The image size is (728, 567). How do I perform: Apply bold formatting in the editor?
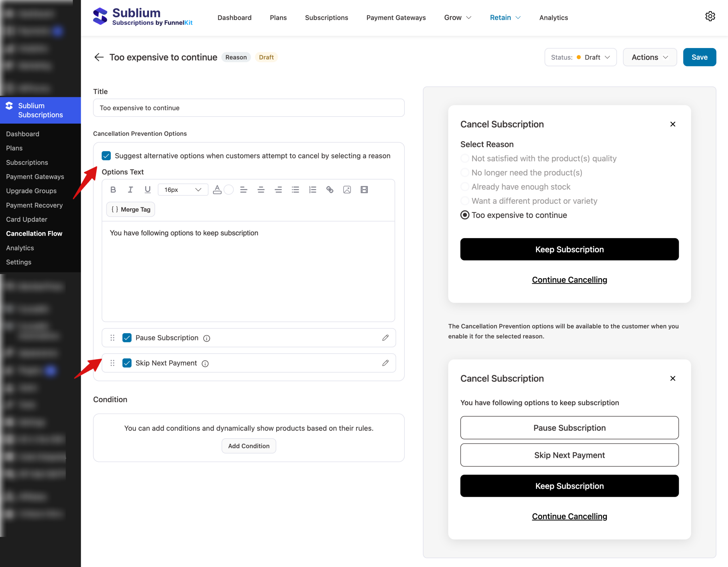pyautogui.click(x=113, y=190)
